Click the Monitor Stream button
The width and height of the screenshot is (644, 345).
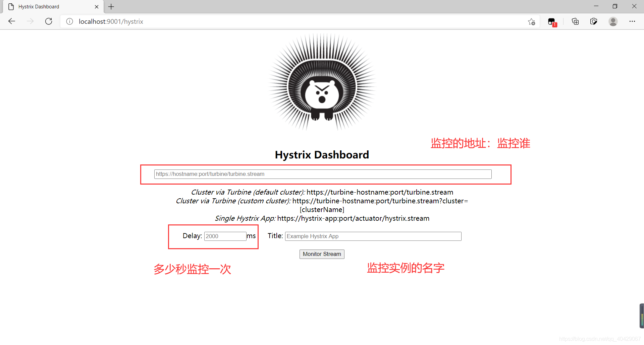pyautogui.click(x=322, y=254)
